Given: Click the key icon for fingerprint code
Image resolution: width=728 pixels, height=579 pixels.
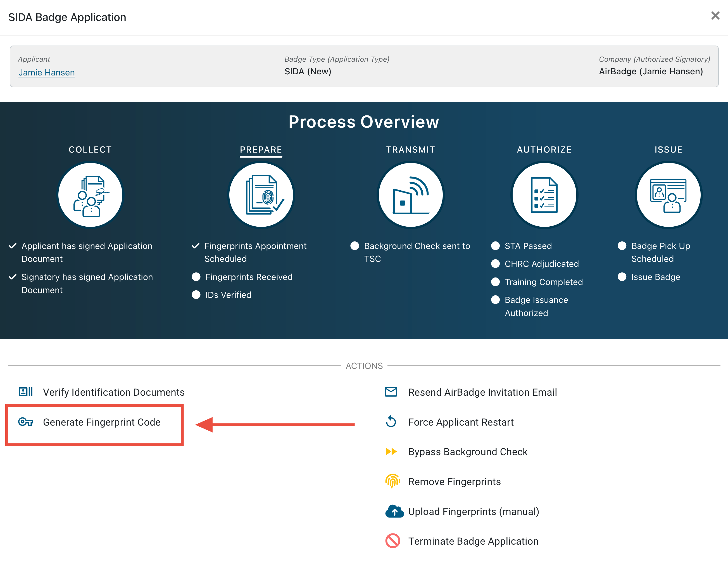Looking at the screenshot, I should [26, 422].
